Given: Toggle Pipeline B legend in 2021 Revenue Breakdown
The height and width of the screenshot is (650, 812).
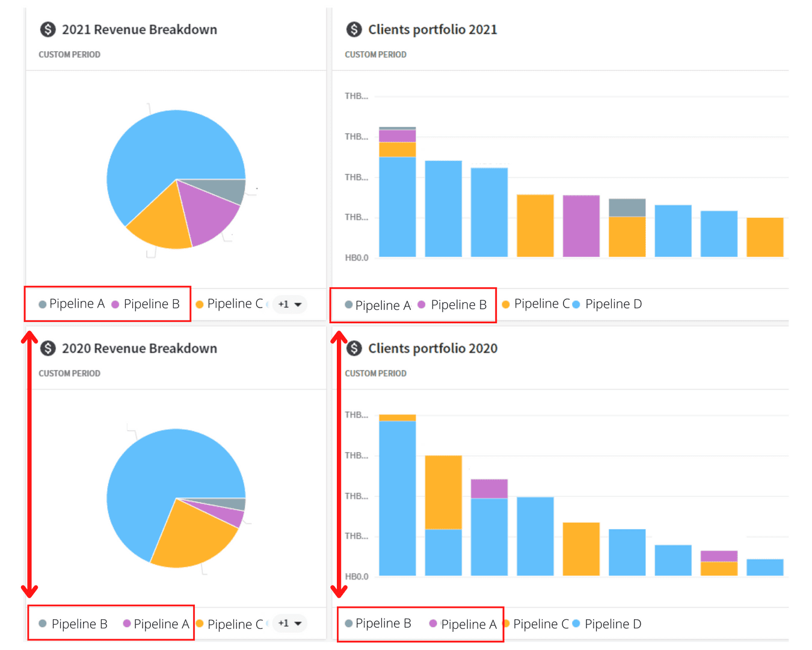Looking at the screenshot, I should [146, 304].
